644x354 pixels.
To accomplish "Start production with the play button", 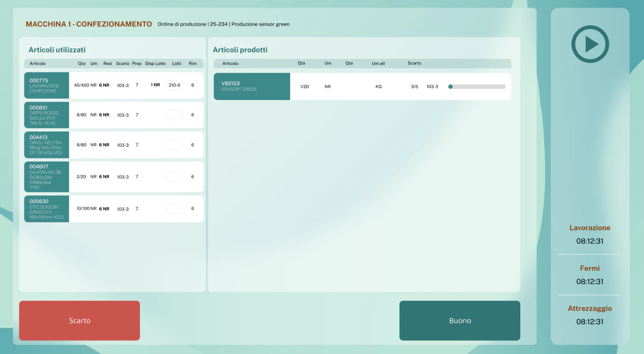I will pos(590,44).
